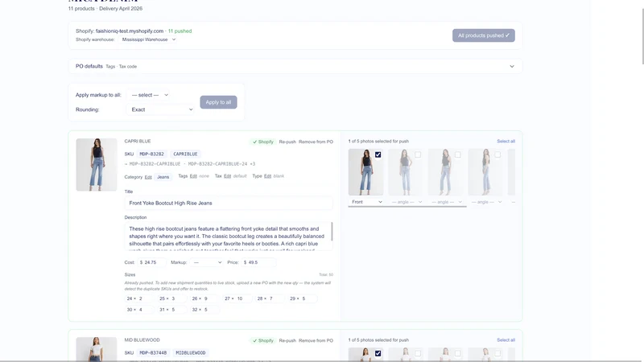The image size is (644, 362).
Task: Open the Front angle dropdown under first photo
Action: [366, 202]
